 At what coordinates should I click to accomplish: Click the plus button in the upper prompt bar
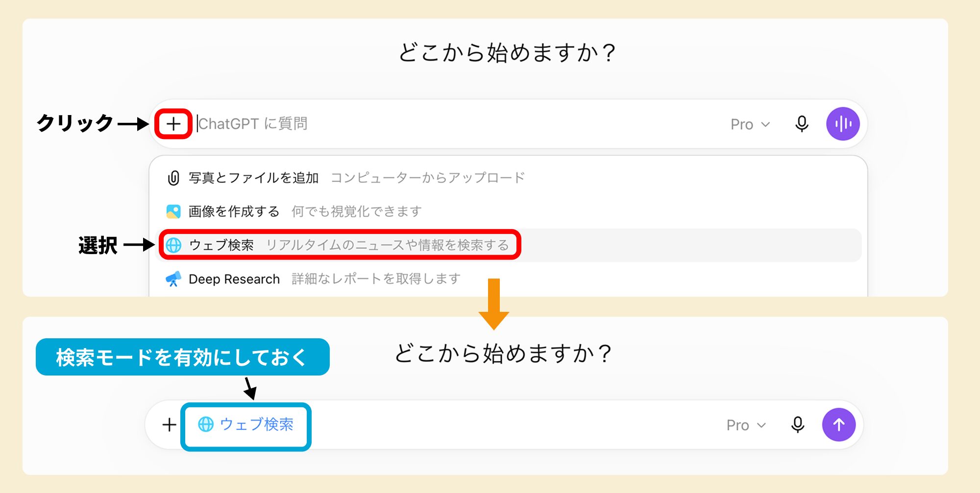point(173,124)
